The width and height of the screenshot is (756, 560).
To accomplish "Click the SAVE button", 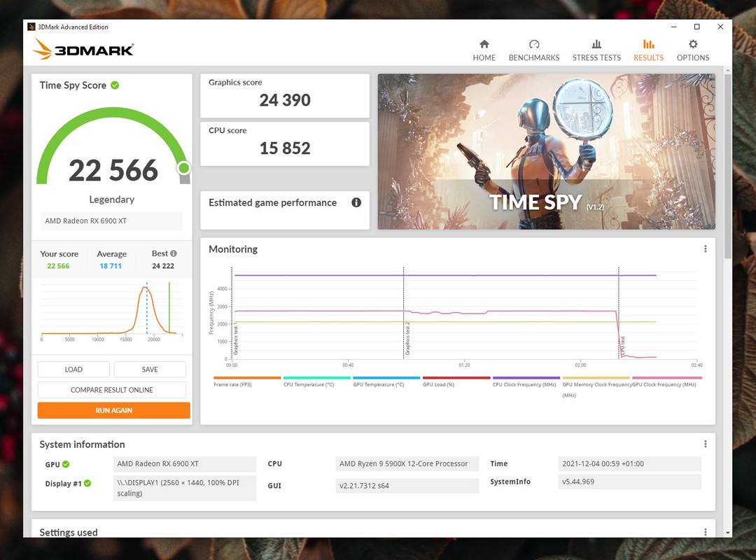I will (x=150, y=370).
